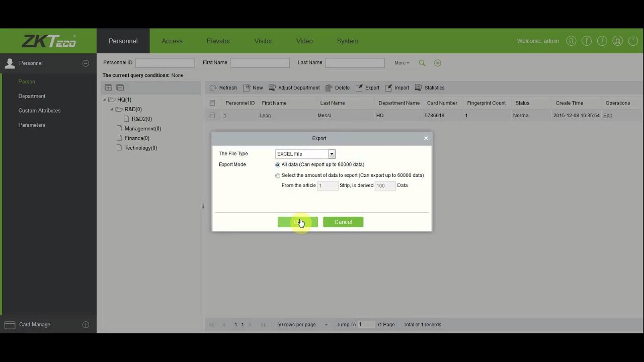The height and width of the screenshot is (362, 644).
Task: Select the amount of data to export option
Action: [278, 176]
